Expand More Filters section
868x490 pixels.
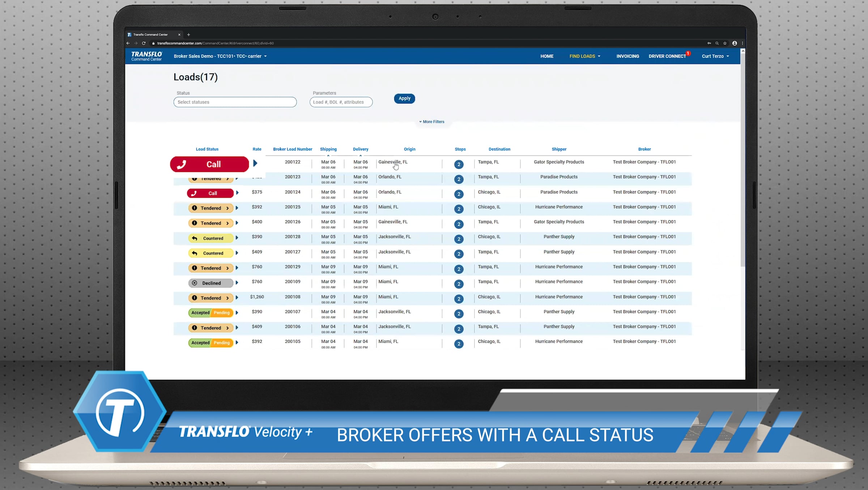(431, 122)
